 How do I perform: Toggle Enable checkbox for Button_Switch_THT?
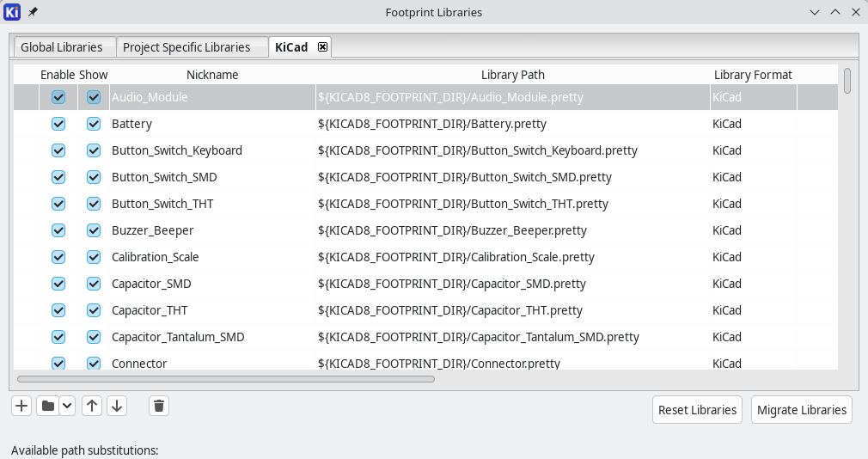[58, 203]
